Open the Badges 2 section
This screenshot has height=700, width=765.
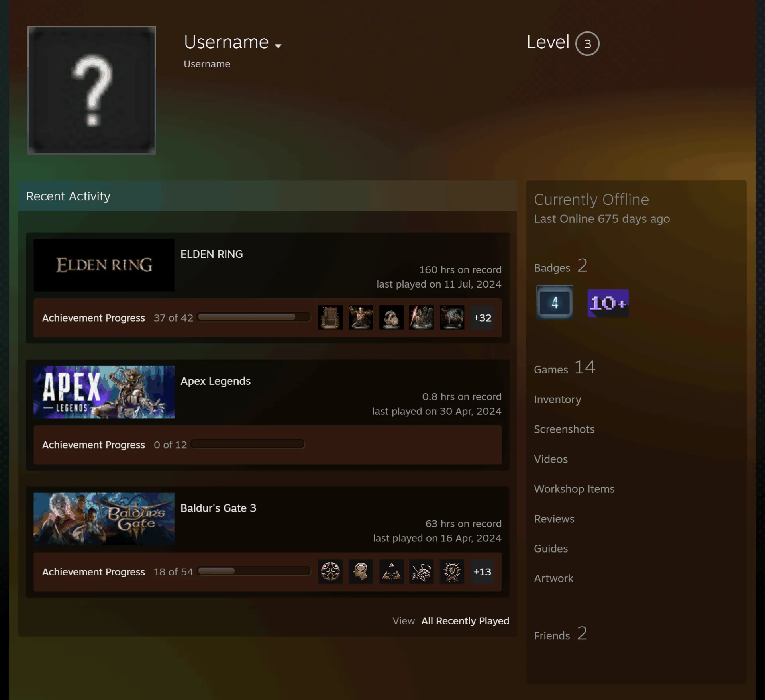pyautogui.click(x=561, y=266)
